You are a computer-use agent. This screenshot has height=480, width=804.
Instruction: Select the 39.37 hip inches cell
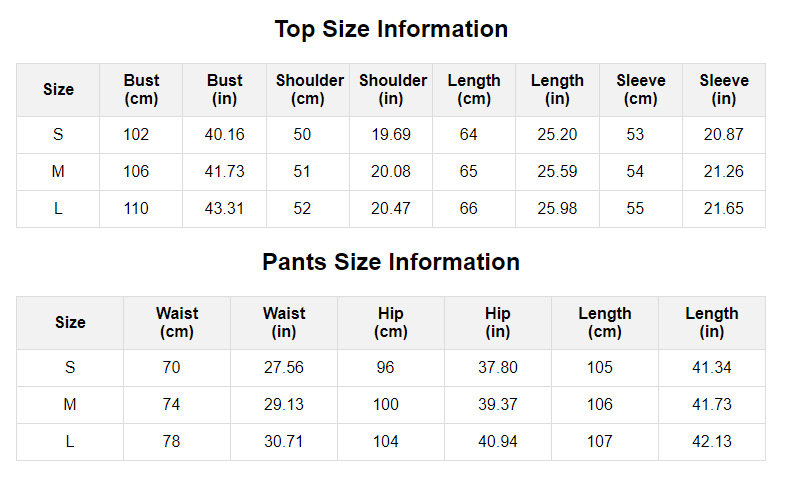coord(497,405)
